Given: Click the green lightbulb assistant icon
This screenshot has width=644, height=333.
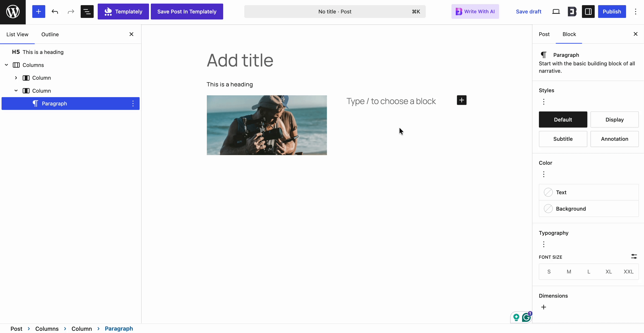Looking at the screenshot, I should point(516,317).
